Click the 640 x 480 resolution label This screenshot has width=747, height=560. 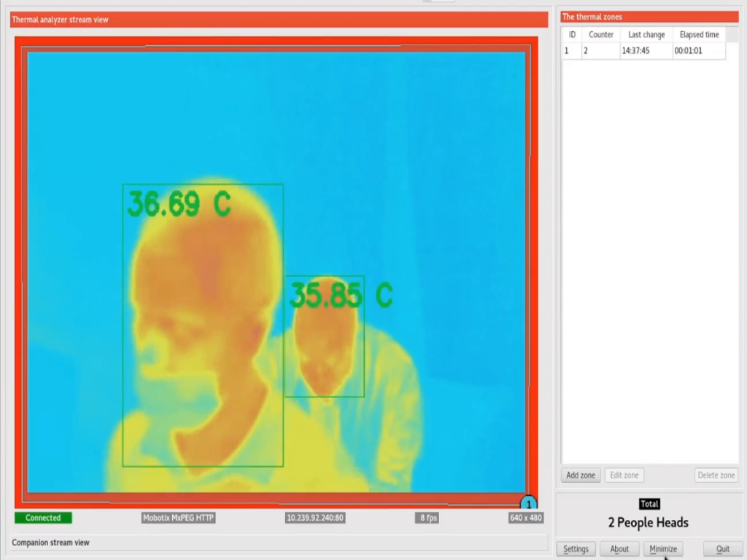click(x=525, y=518)
